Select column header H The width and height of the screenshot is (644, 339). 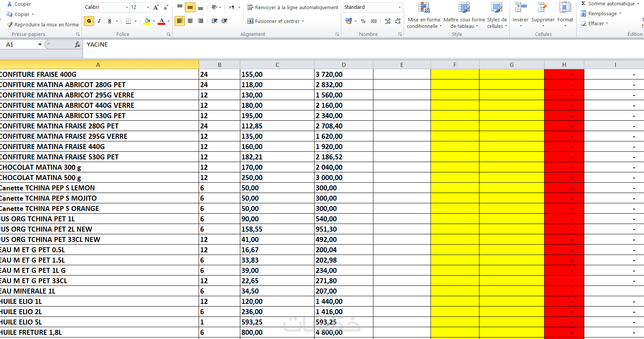pyautogui.click(x=564, y=65)
